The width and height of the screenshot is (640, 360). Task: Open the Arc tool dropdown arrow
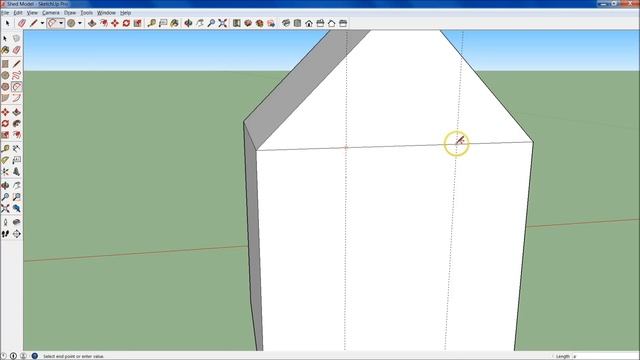click(61, 23)
